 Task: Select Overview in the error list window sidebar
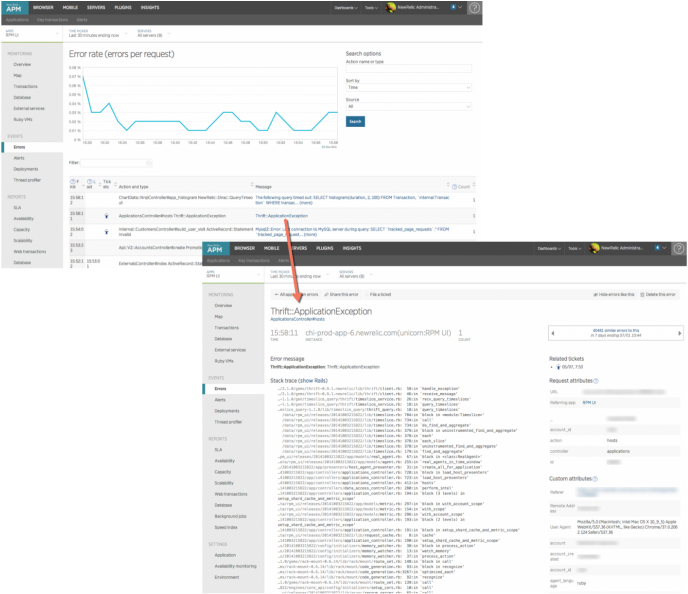pyautogui.click(x=22, y=64)
